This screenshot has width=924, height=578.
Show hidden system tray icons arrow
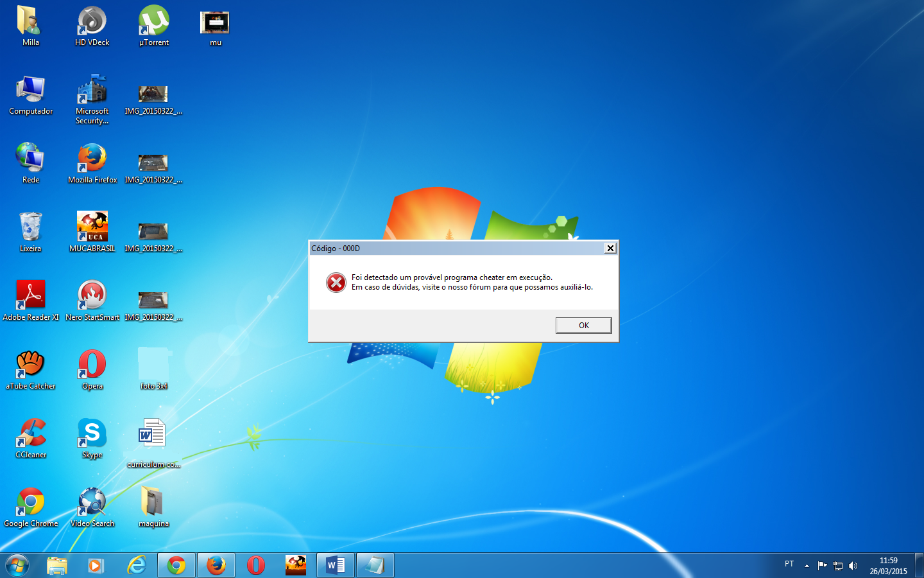(807, 566)
